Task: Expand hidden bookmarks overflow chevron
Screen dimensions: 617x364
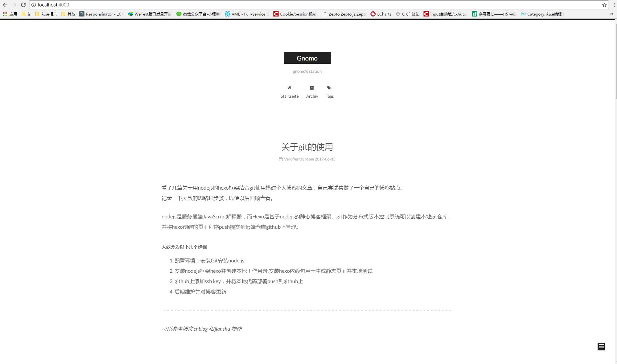Action: [x=611, y=14]
